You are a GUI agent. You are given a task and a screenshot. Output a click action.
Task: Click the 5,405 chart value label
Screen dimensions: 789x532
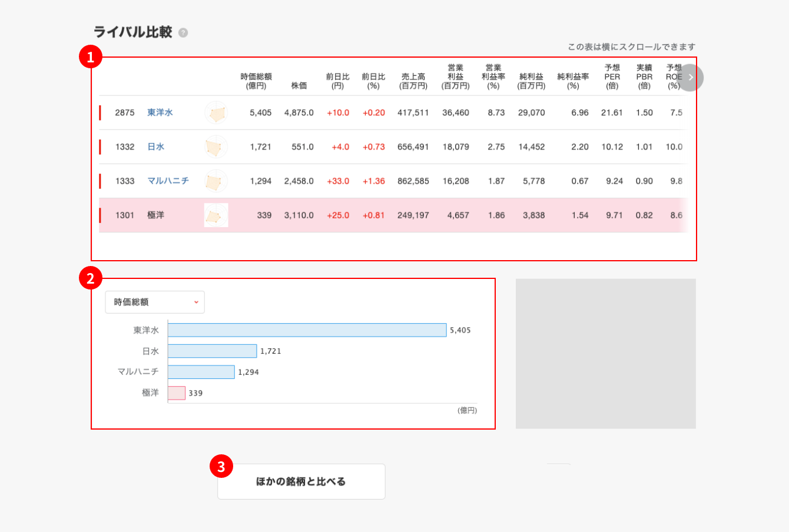(460, 330)
